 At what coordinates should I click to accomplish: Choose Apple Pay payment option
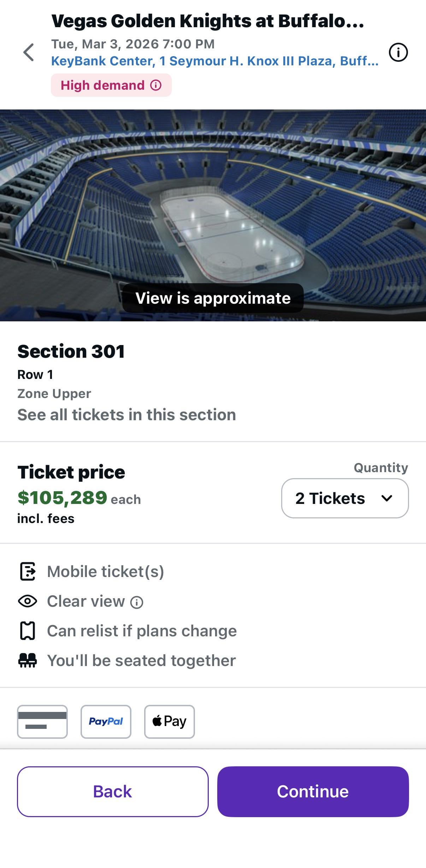point(169,722)
